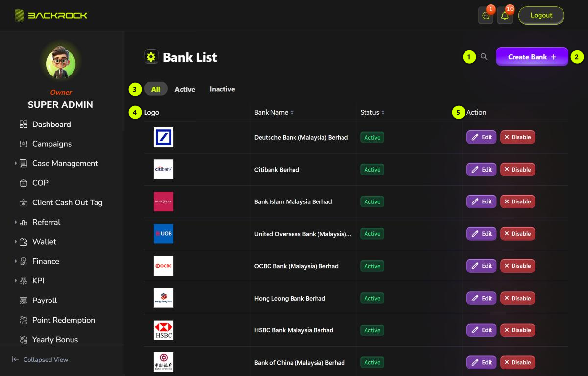Click the Create Bank button
The width and height of the screenshot is (588, 376).
532,57
